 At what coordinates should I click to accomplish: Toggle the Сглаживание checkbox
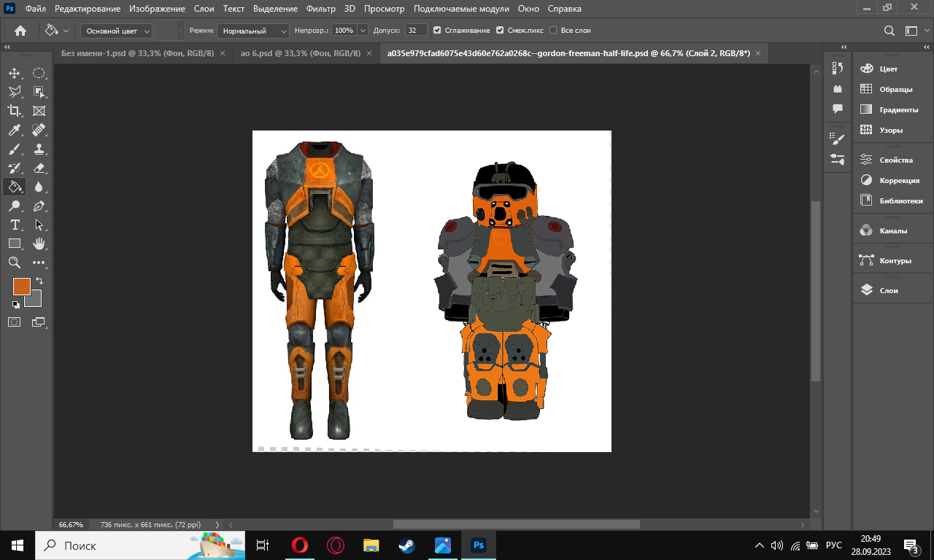click(x=437, y=31)
